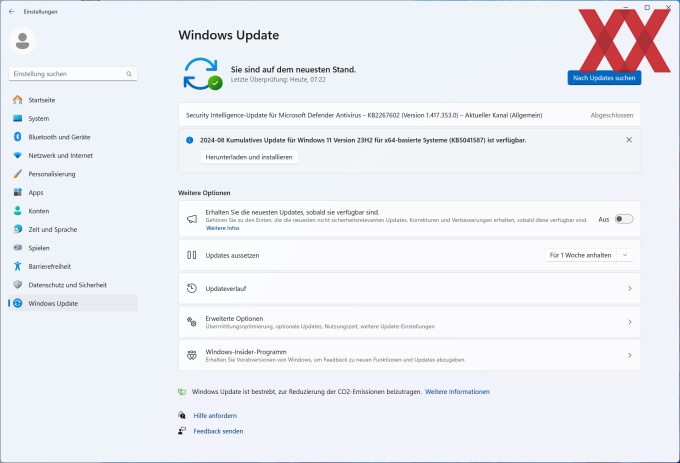Click the Weitere Optionen heading
Screen dimensions: 680x463
click(204, 192)
